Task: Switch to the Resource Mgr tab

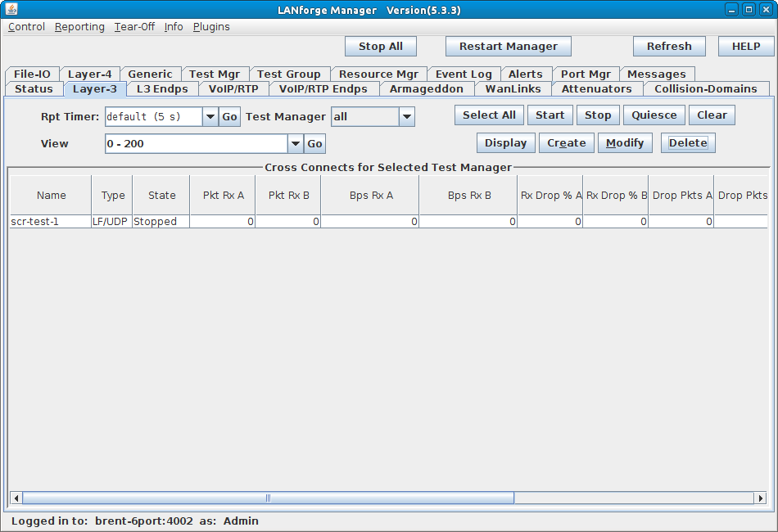Action: tap(378, 74)
